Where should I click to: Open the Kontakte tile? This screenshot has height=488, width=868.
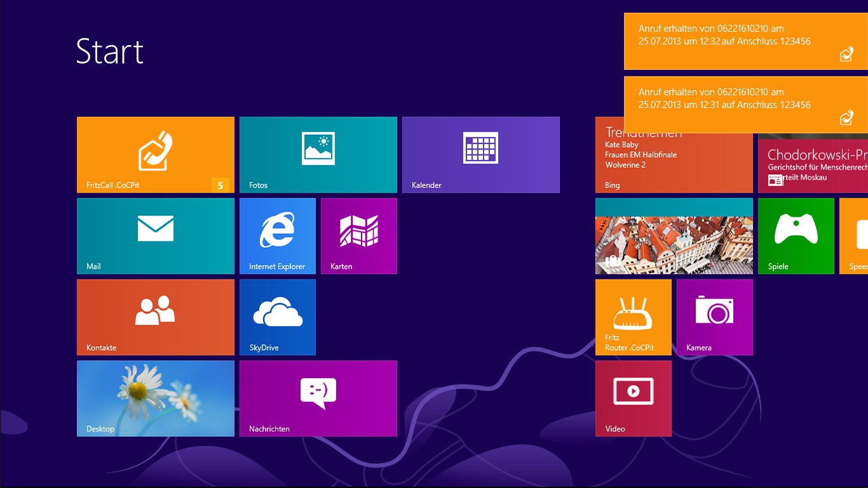click(156, 318)
